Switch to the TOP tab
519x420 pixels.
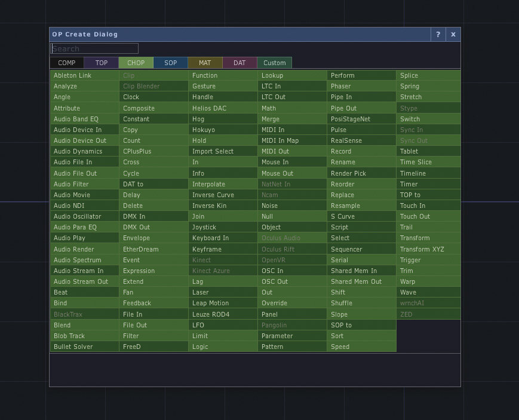tap(102, 63)
